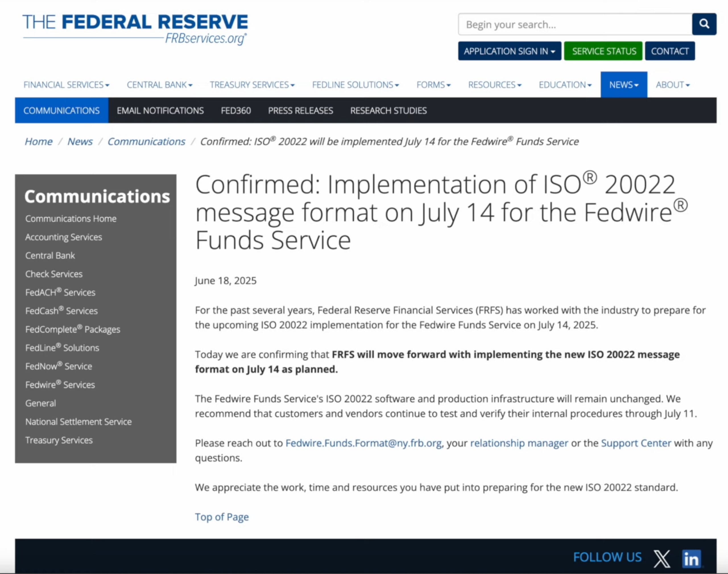Expand the Resources nav dropdown
Viewport: 728px width, 574px height.
point(495,85)
